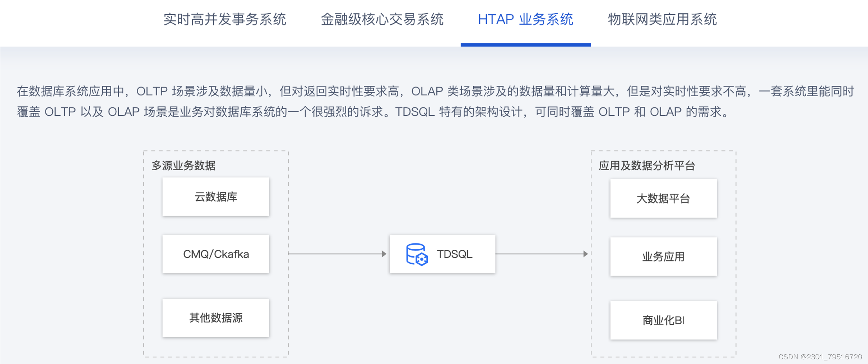The image size is (868, 364).
Task: Select the HTAP 业务系统 tab
Action: [525, 19]
